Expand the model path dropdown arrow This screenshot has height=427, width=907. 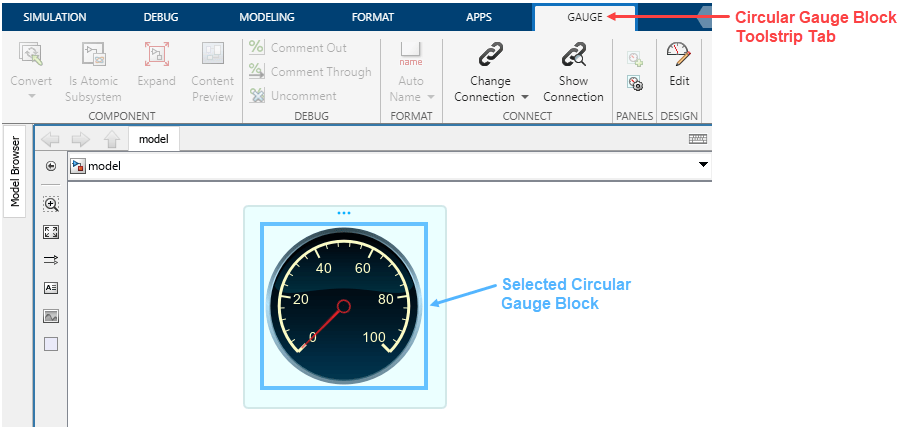703,165
